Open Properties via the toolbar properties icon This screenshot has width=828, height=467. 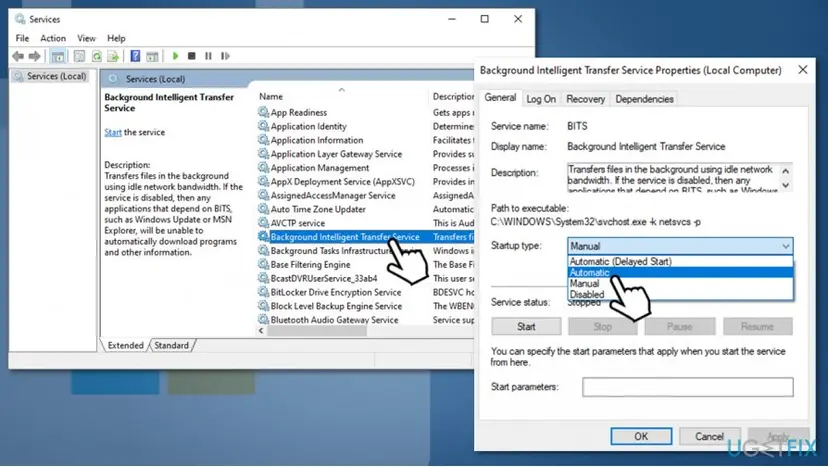point(79,56)
